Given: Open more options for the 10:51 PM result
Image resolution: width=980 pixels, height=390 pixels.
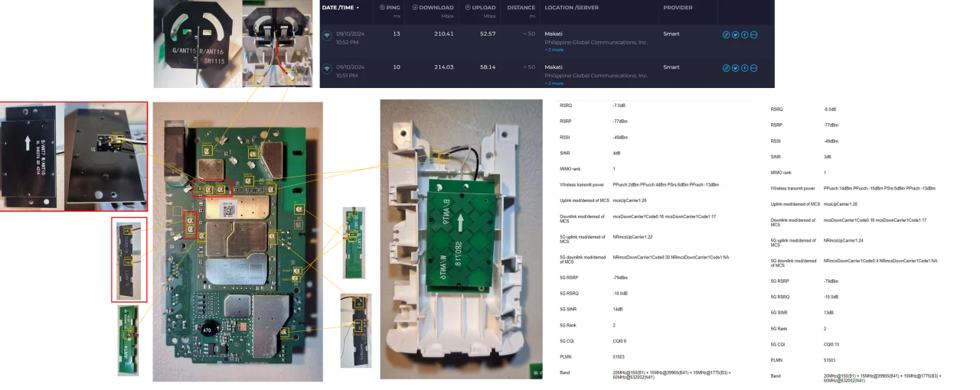Looking at the screenshot, I should point(754,67).
